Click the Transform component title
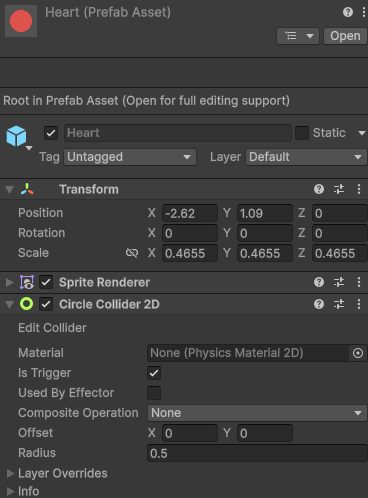368x498 pixels. tap(89, 189)
